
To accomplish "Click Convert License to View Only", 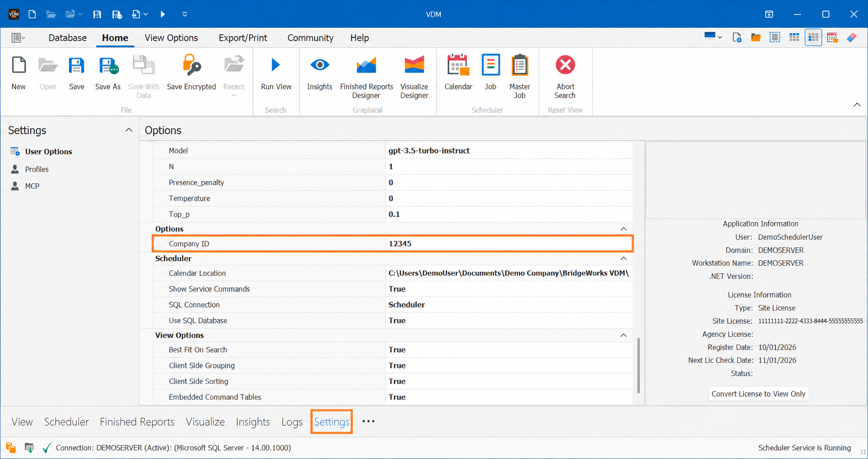I will [758, 394].
